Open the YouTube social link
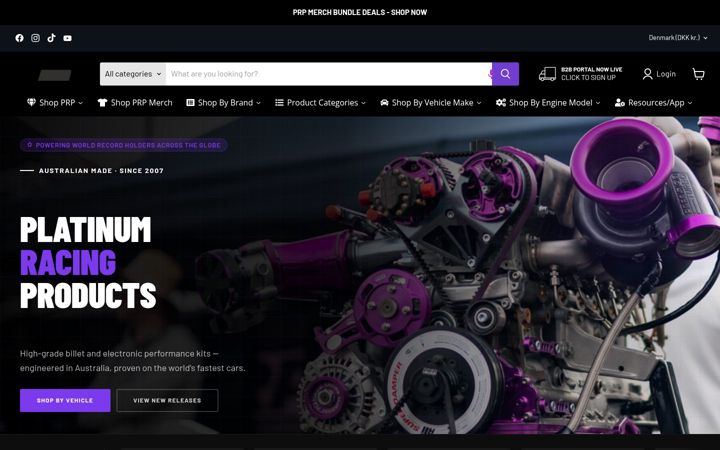The image size is (720, 450). pyautogui.click(x=68, y=38)
